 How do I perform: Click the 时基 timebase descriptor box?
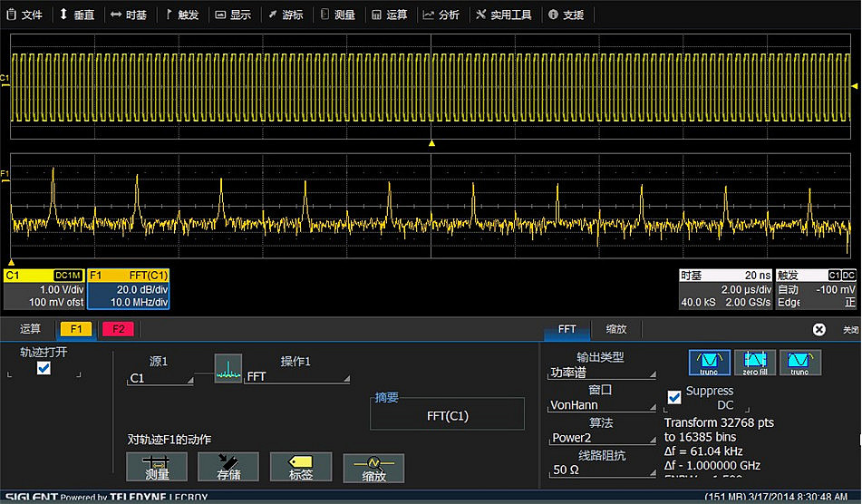click(x=725, y=289)
